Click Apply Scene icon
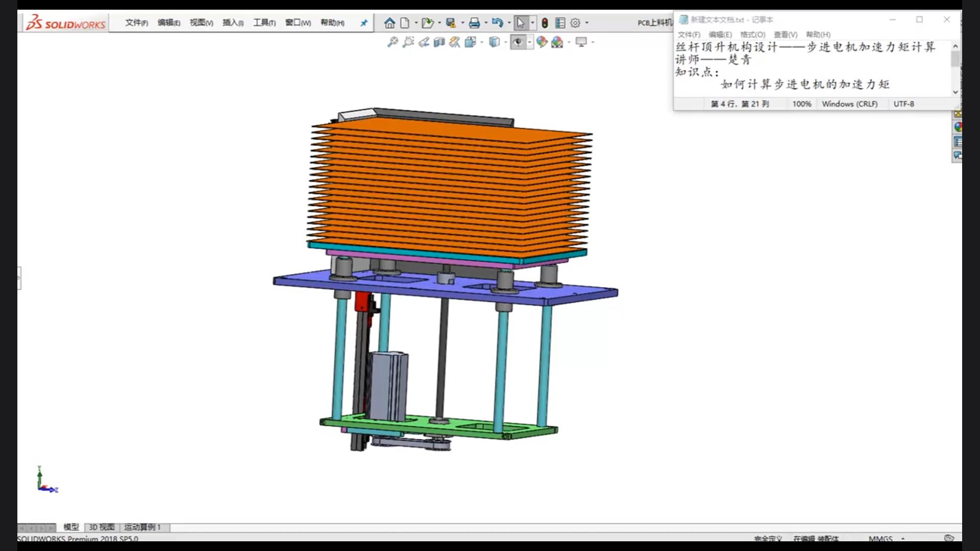 coord(557,42)
